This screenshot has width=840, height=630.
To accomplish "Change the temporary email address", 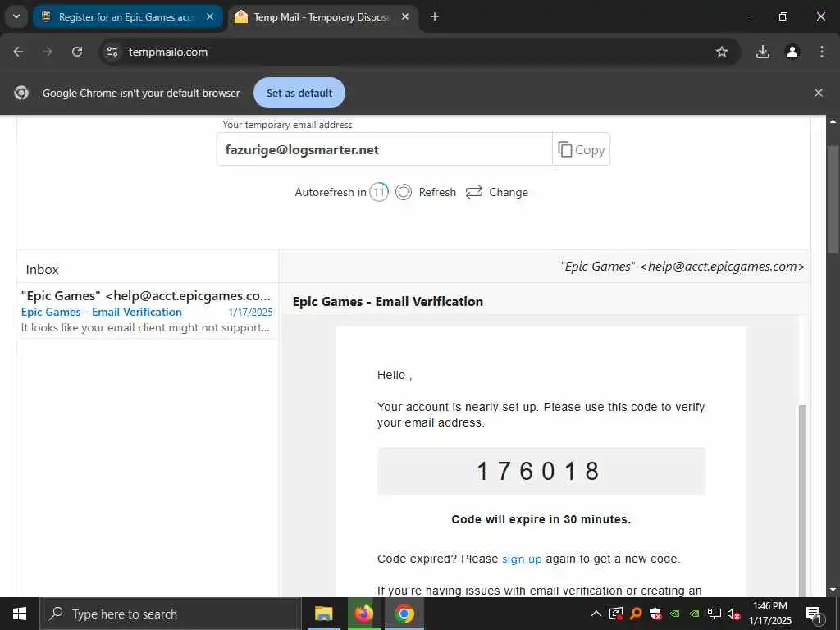I will 496,192.
